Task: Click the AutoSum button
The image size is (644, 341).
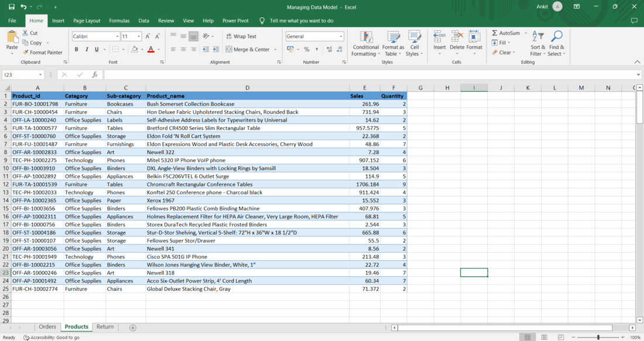Action: click(506, 33)
